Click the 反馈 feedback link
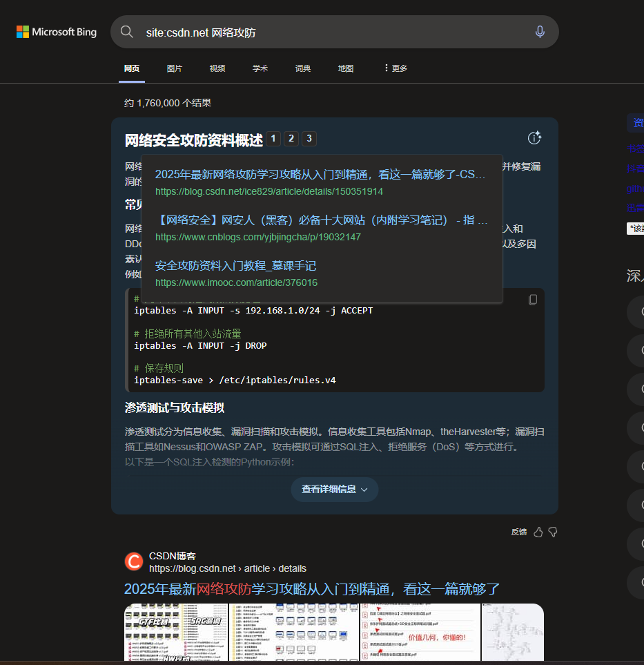The width and height of the screenshot is (644, 665). tap(519, 532)
